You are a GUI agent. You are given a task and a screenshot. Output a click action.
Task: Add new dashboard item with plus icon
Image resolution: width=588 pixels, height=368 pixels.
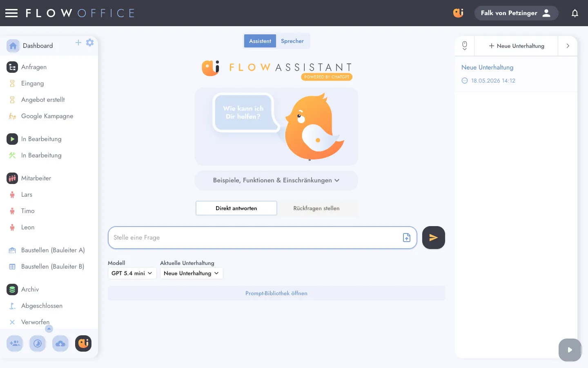(x=78, y=43)
